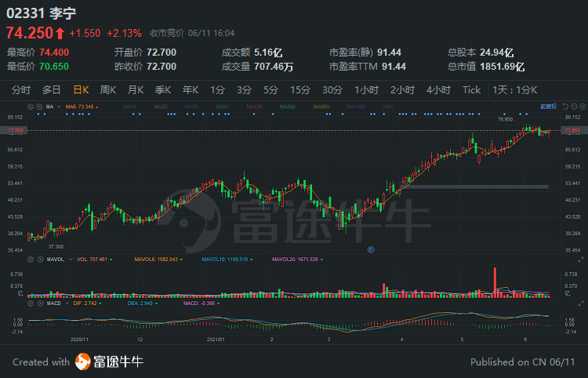Switch to 15分 interval
This screenshot has height=378, width=588.
coord(300,90)
